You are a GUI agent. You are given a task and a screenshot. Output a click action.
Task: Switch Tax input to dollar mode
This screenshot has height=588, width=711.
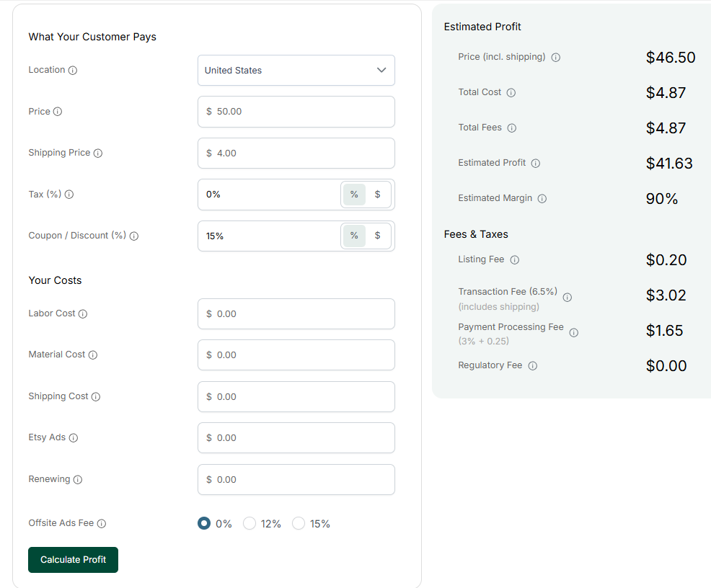378,195
